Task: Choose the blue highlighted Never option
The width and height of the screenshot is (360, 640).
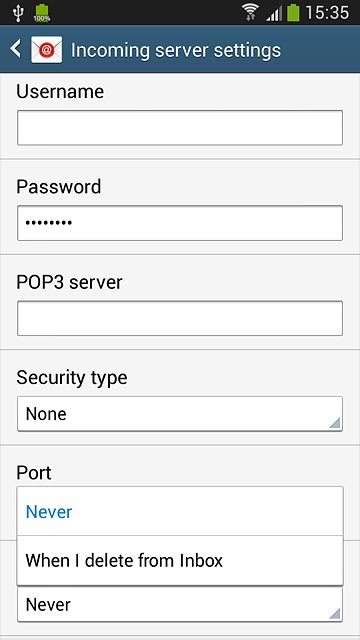Action: (180, 511)
